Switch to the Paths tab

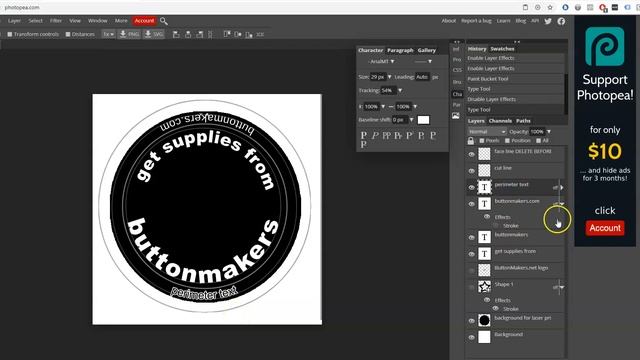pos(523,121)
